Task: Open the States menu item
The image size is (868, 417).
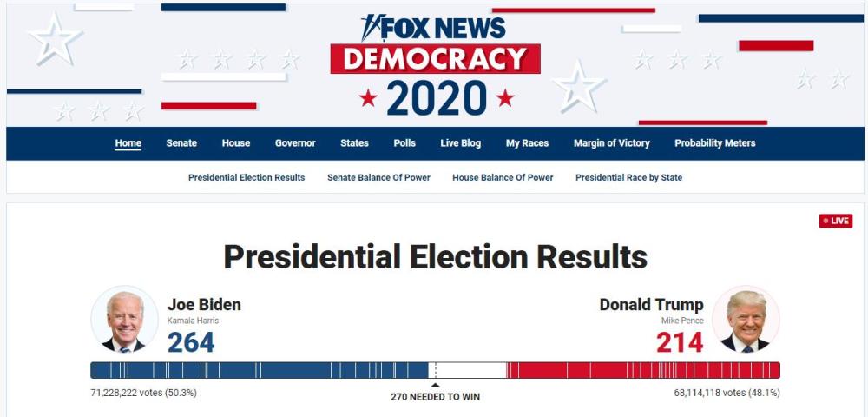Action: point(354,143)
